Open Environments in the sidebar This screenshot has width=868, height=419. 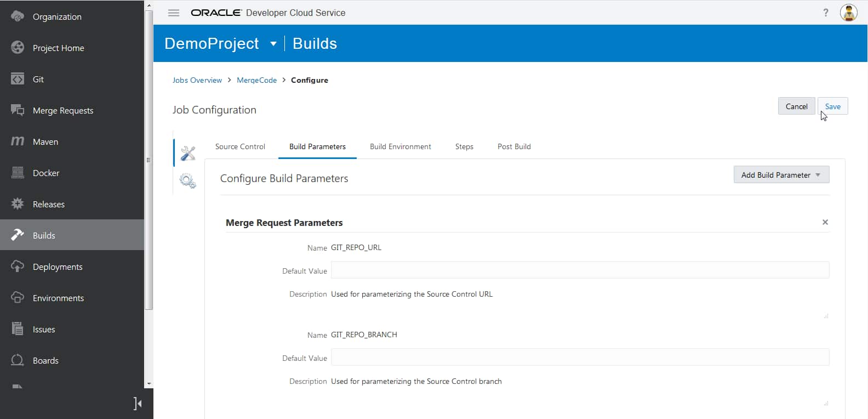(72, 298)
